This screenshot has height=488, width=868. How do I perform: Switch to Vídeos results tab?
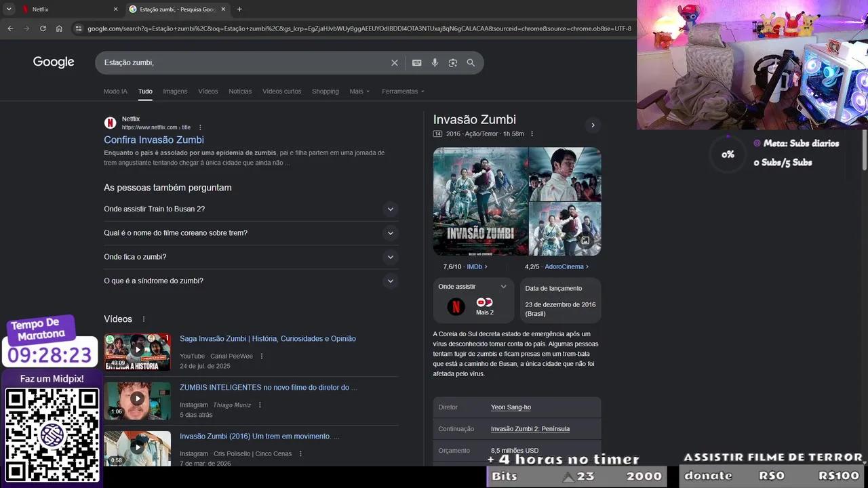[208, 91]
